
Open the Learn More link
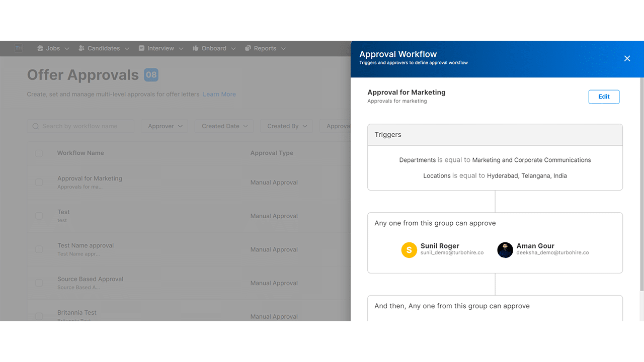(x=219, y=94)
